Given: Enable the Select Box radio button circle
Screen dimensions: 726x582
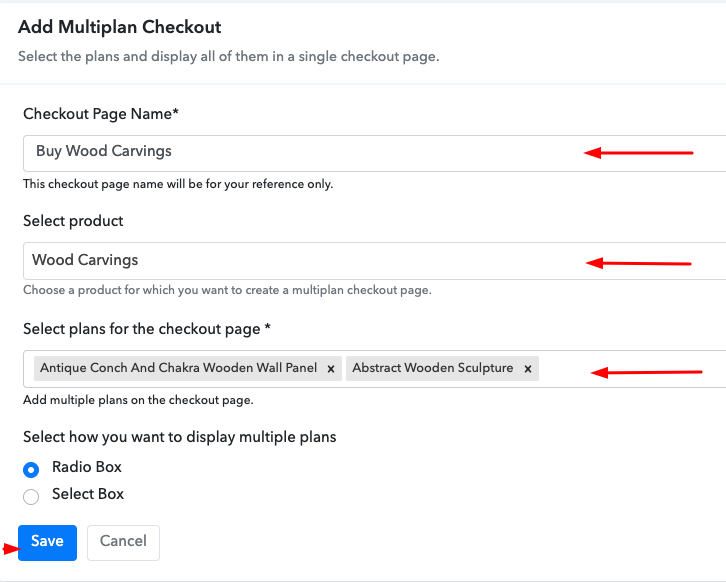Looking at the screenshot, I should click(x=31, y=496).
